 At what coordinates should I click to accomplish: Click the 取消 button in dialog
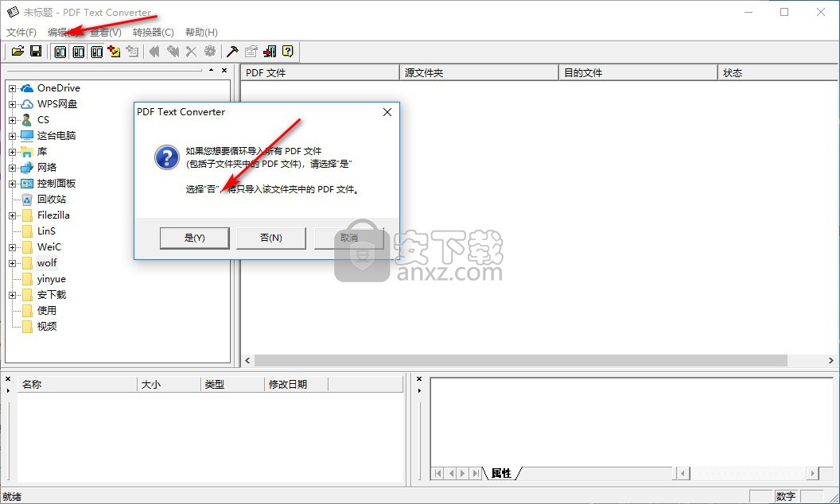tap(348, 238)
